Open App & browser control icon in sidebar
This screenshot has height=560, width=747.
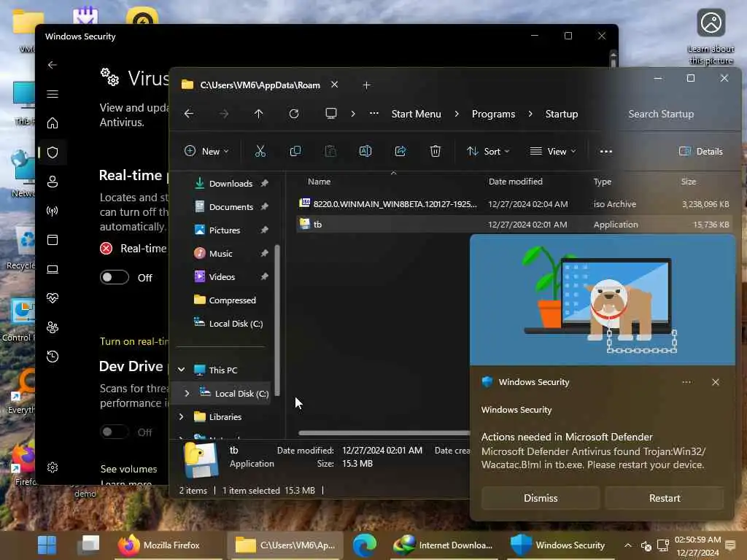coord(53,240)
